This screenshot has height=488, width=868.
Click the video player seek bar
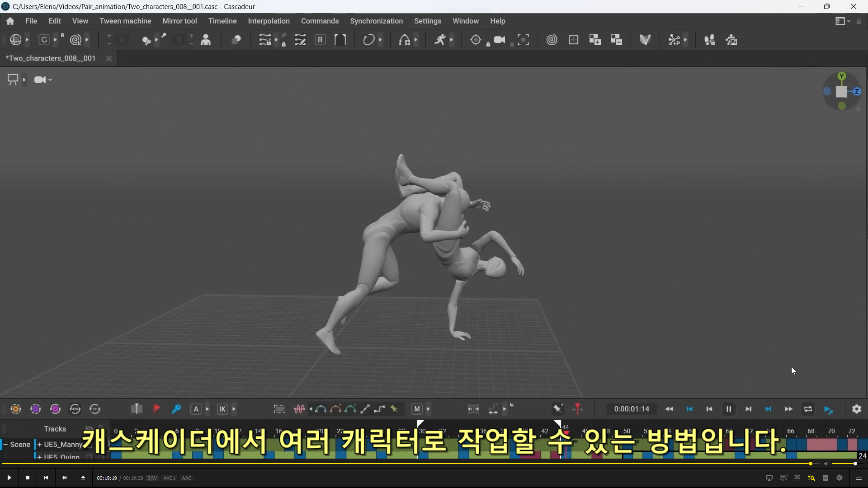407,464
